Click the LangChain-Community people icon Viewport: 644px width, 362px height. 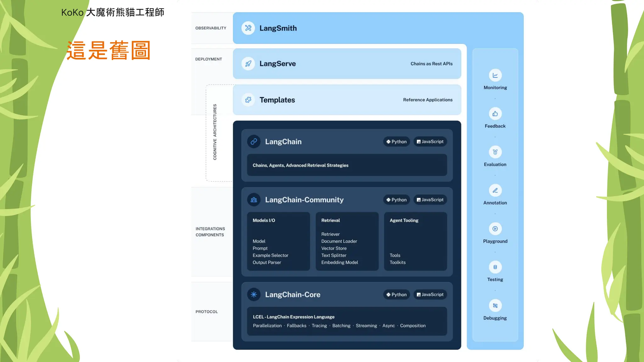pos(254,200)
